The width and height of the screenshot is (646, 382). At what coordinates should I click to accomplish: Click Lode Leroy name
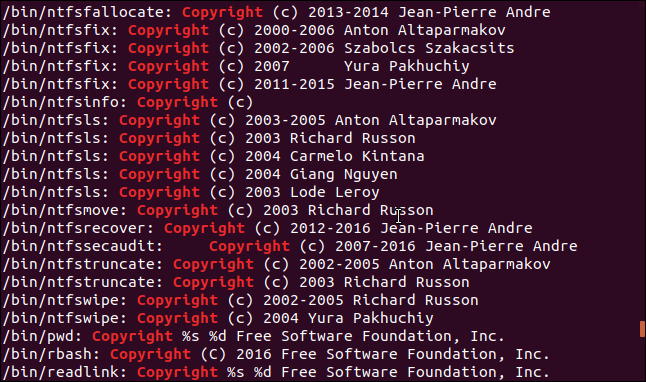click(x=335, y=192)
